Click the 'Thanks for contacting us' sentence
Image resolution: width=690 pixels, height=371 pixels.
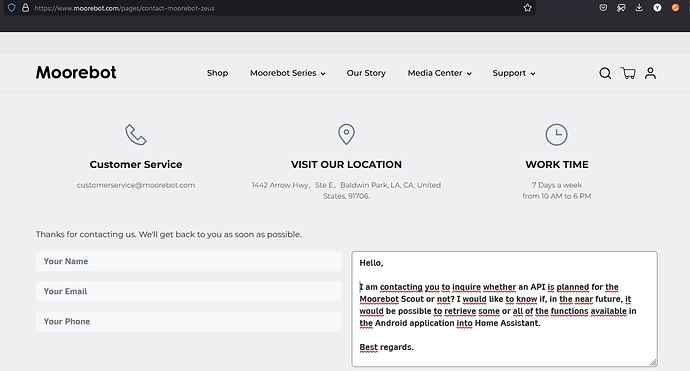point(169,235)
